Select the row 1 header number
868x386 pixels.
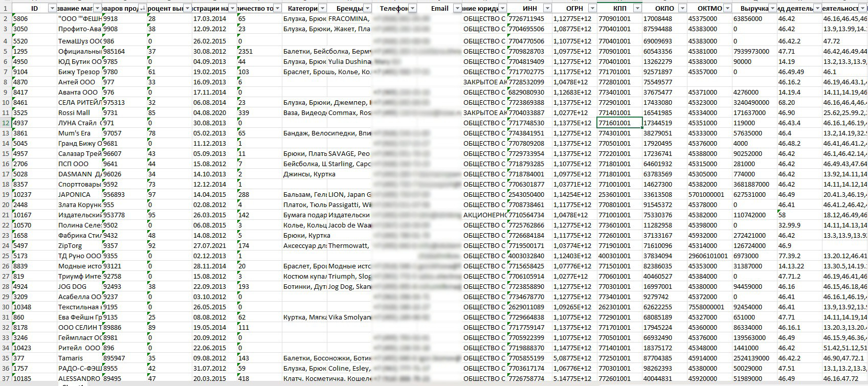tap(6, 8)
